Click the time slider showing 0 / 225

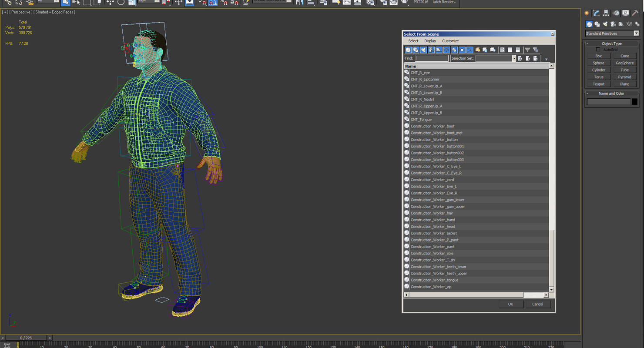point(26,338)
